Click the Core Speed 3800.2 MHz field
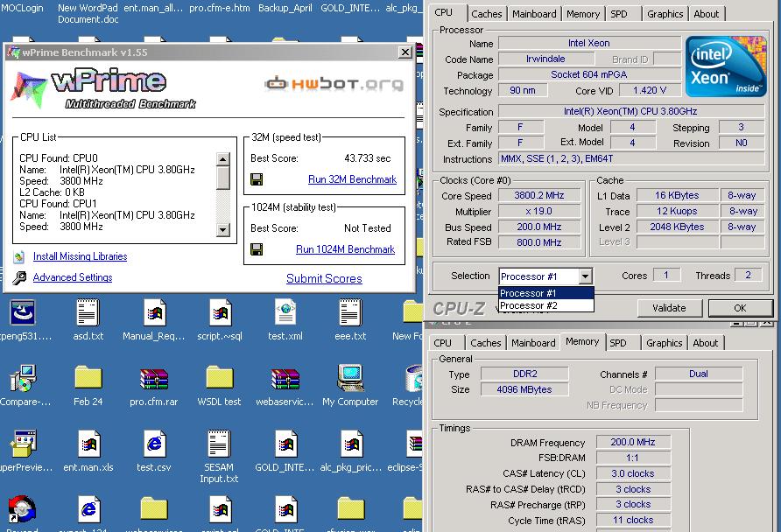Image resolution: width=781 pixels, height=532 pixels. click(x=539, y=196)
